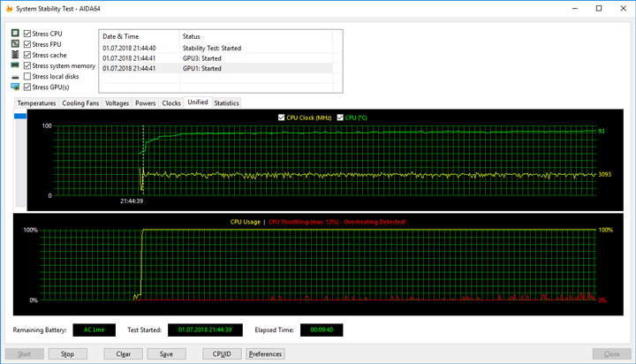The width and height of the screenshot is (636, 364).
Task: Toggle Stress GPU(s) checkbox
Action: click(x=27, y=87)
